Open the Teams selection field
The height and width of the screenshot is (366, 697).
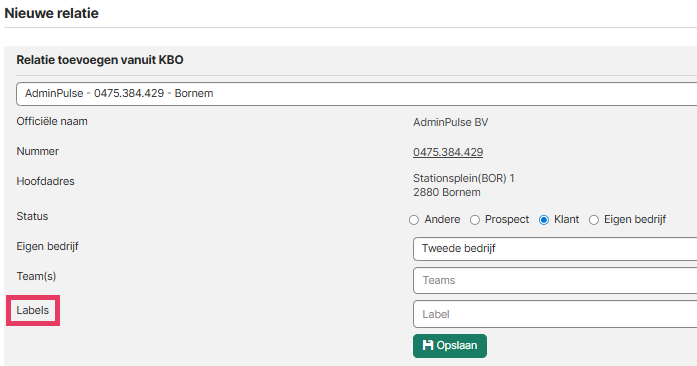[x=555, y=280]
